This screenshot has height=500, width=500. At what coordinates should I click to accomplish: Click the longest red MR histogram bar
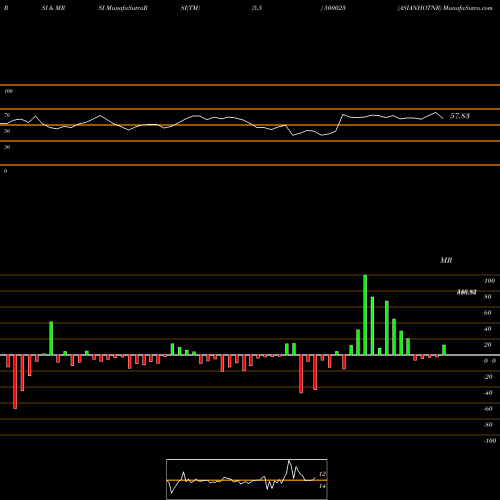tap(15, 382)
